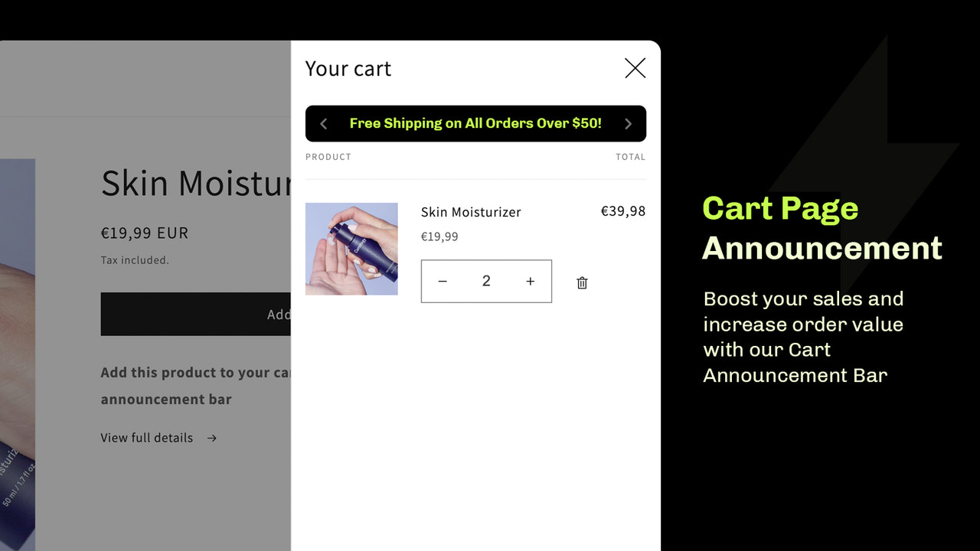Click the View full details link
The image size is (980, 551).
(x=146, y=438)
